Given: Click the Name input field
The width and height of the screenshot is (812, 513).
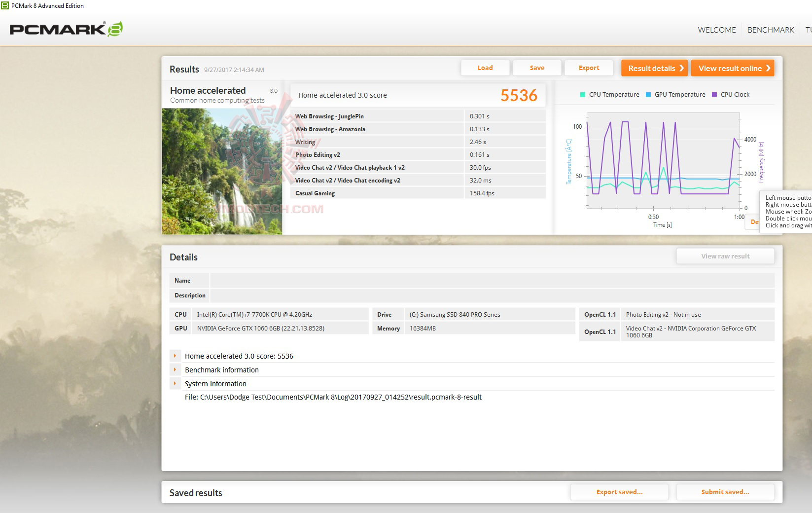Looking at the screenshot, I should coord(492,281).
